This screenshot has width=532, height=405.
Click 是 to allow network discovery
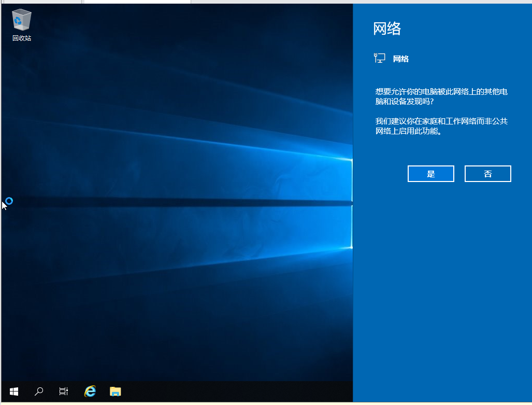click(x=431, y=174)
